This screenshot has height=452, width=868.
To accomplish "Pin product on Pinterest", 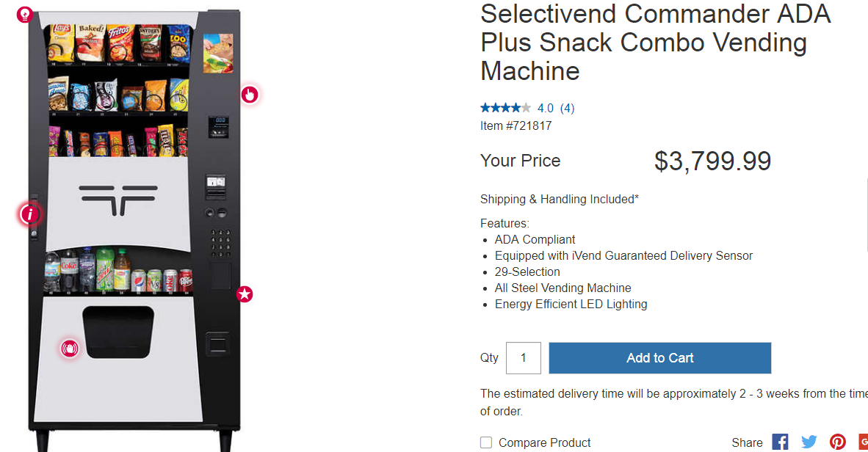I will pos(838,442).
